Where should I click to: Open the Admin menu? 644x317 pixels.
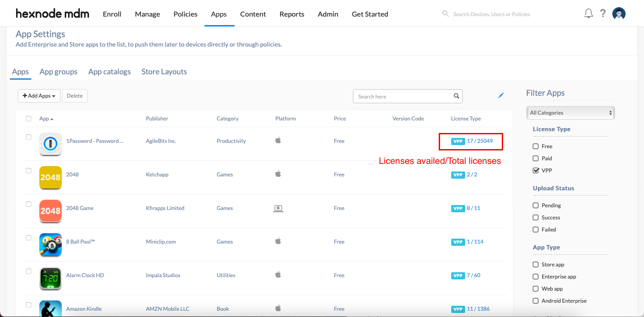tap(328, 14)
